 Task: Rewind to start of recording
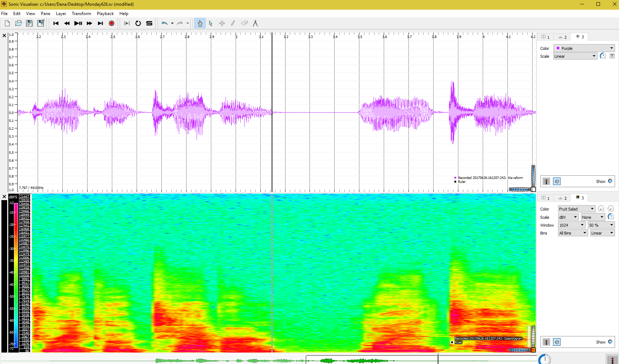point(56,23)
